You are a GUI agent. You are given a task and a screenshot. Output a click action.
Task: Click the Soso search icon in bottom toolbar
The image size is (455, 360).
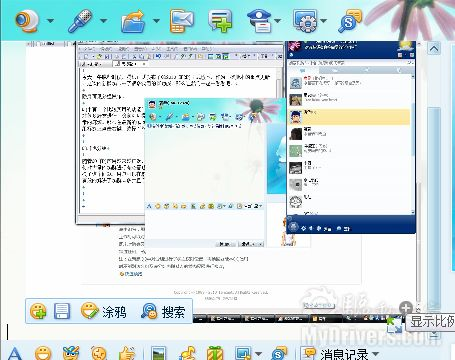coord(279,353)
